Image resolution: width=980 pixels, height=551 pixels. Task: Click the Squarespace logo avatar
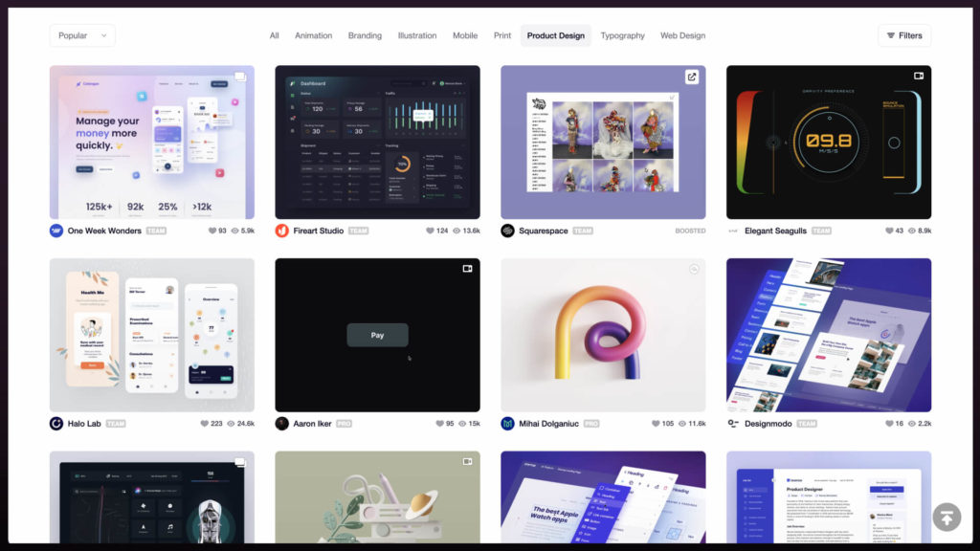507,231
